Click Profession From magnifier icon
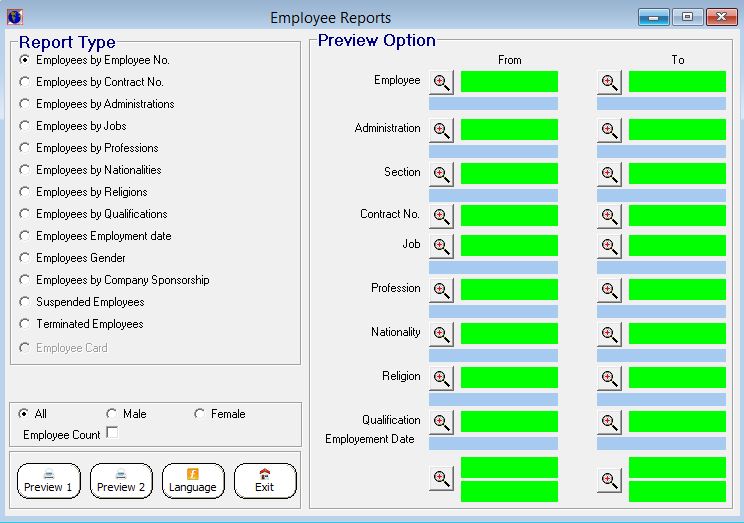 tap(441, 290)
